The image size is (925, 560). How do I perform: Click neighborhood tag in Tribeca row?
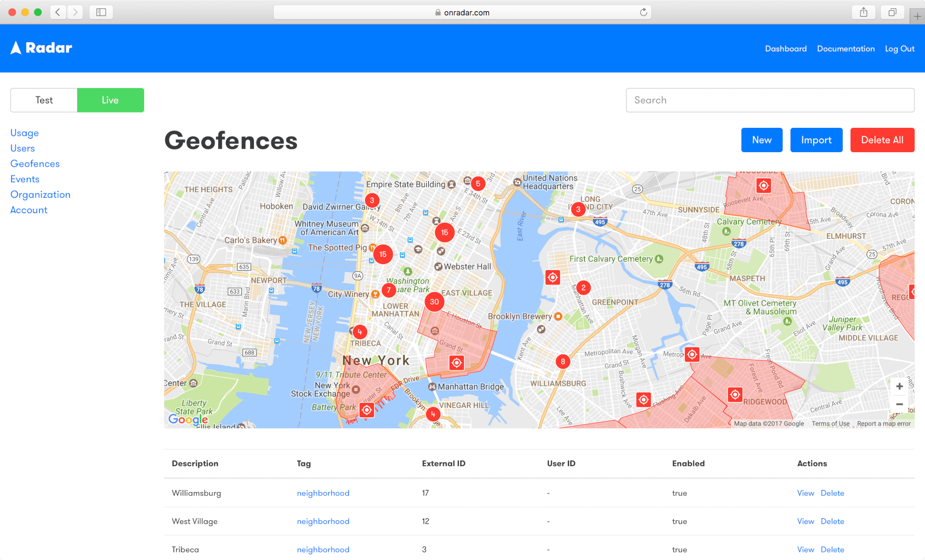point(323,550)
